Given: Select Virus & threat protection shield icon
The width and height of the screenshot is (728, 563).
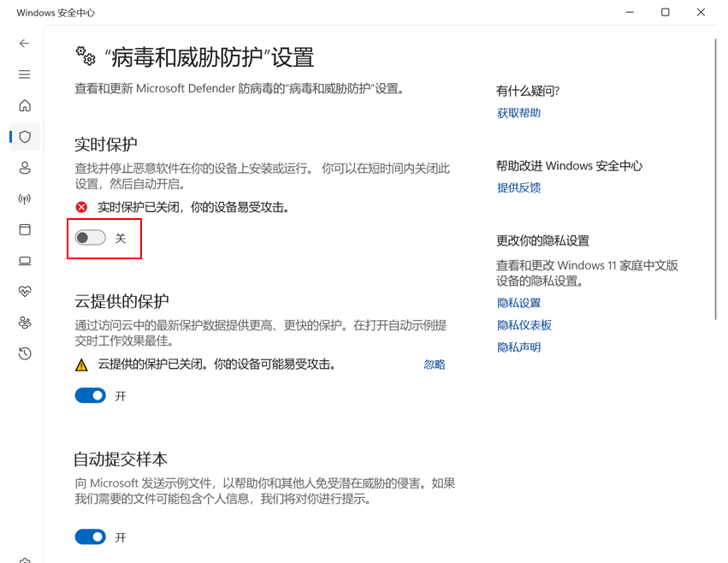Looking at the screenshot, I should (25, 137).
